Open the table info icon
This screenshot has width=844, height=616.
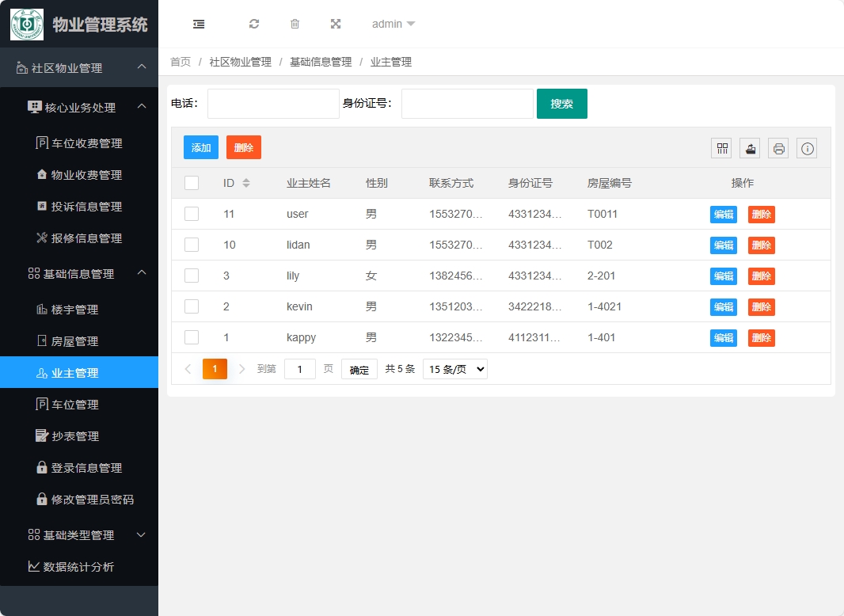[x=807, y=148]
